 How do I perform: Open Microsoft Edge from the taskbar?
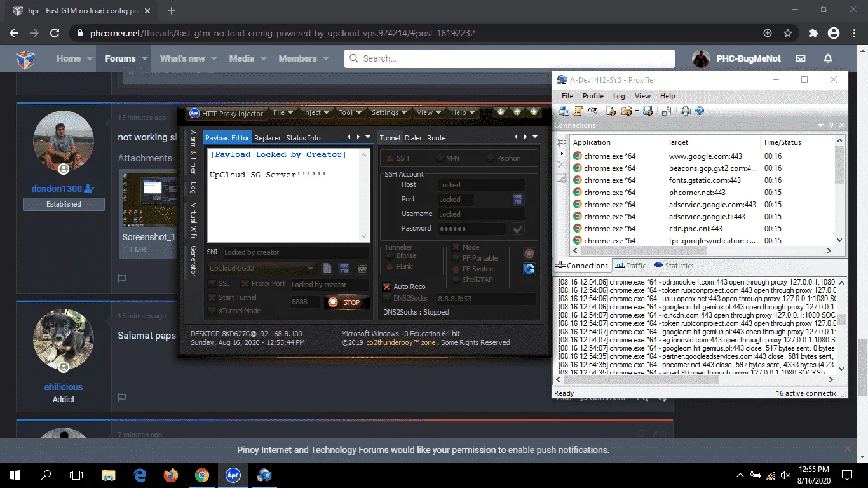point(140,475)
